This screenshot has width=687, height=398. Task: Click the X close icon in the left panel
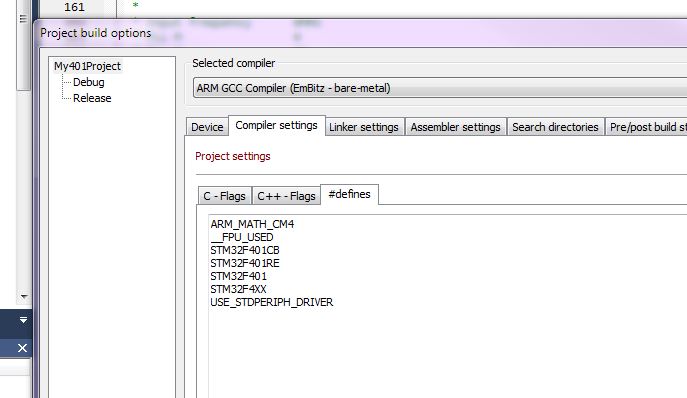[22, 348]
